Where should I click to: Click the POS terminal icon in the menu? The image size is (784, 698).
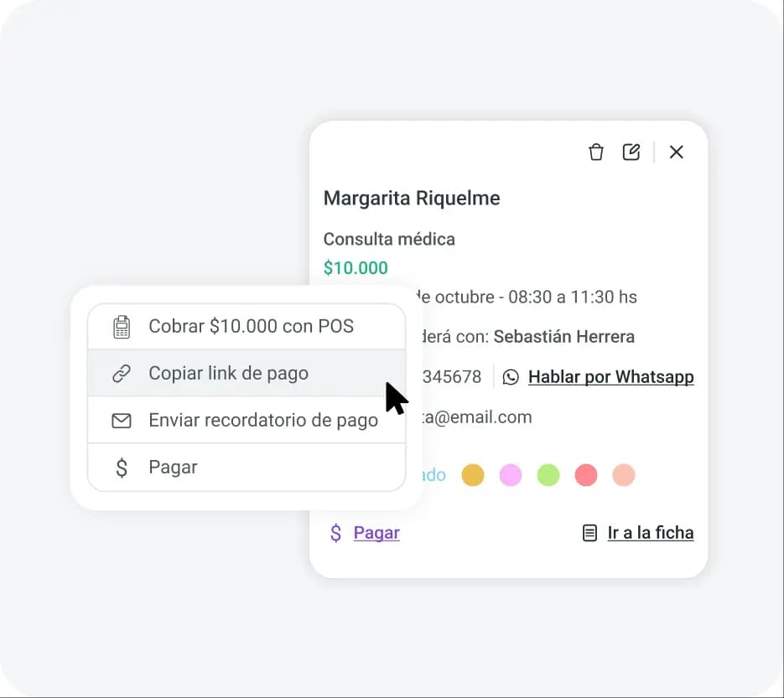coord(122,326)
